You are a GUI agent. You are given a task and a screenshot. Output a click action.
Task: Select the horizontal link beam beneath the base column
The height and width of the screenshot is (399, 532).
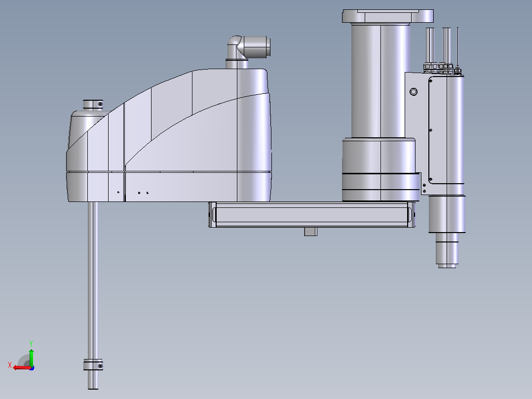[312, 215]
